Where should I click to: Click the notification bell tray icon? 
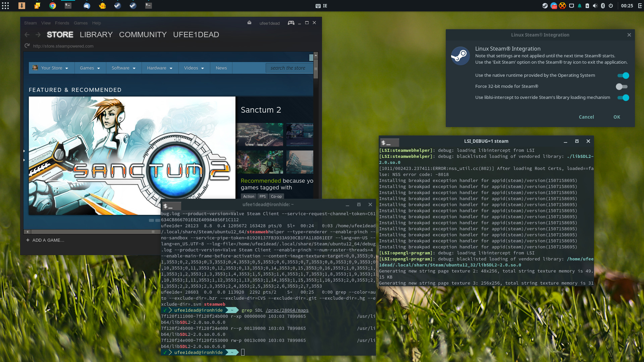579,6
